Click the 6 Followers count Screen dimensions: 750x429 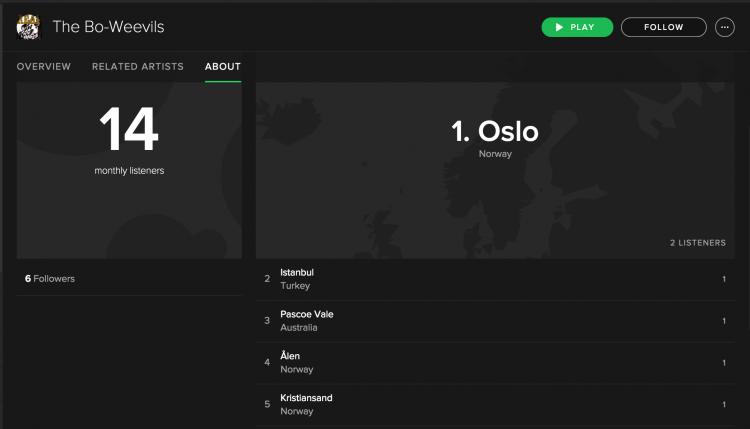50,279
